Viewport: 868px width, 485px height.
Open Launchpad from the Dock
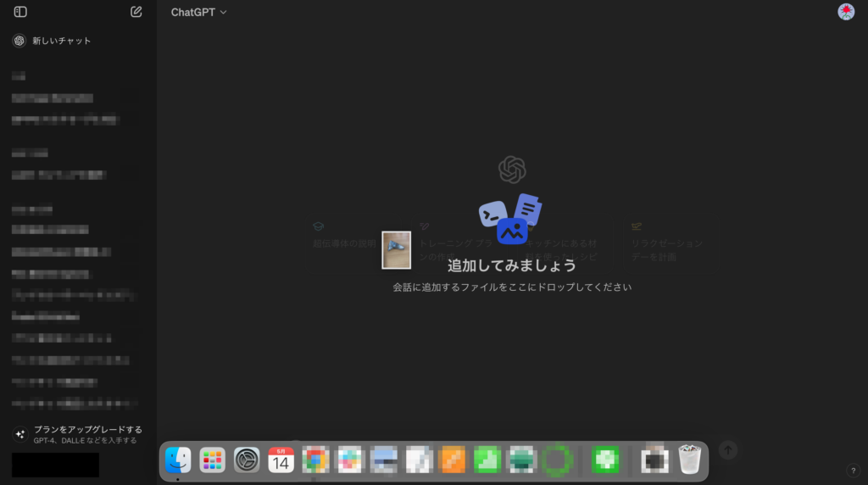click(x=213, y=460)
